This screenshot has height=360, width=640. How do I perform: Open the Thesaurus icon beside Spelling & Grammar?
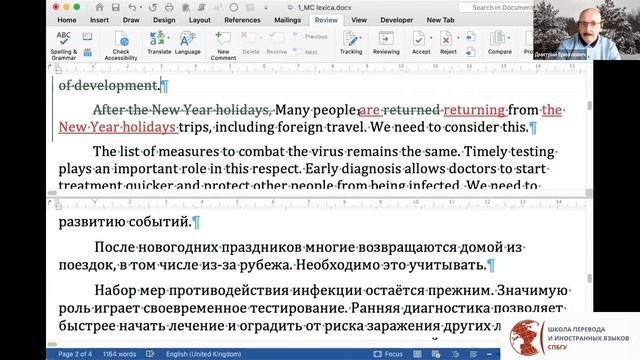[87, 37]
